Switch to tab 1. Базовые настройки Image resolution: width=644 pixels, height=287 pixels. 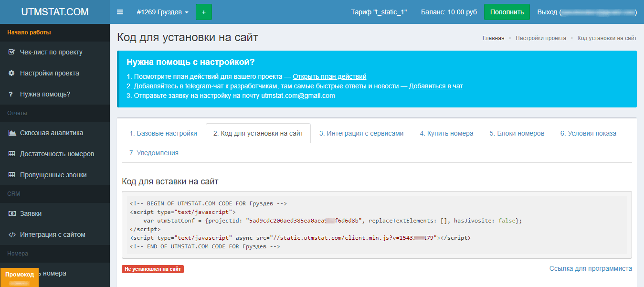(163, 133)
